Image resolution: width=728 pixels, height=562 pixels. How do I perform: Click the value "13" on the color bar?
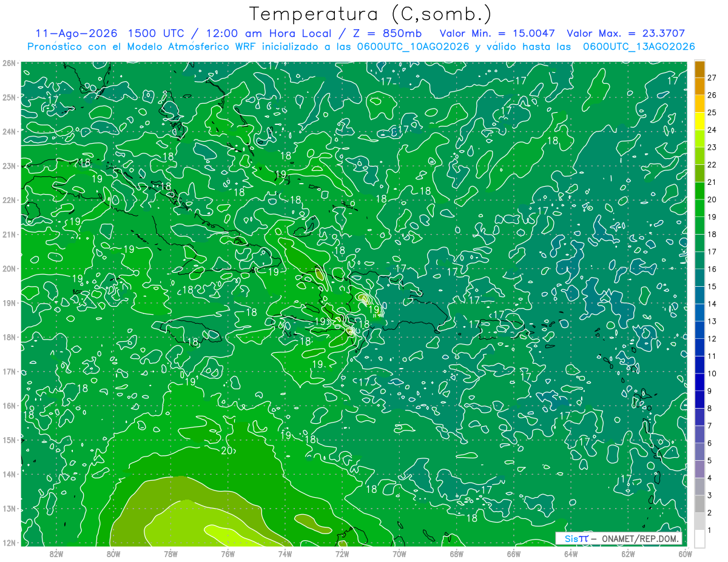[x=712, y=321]
